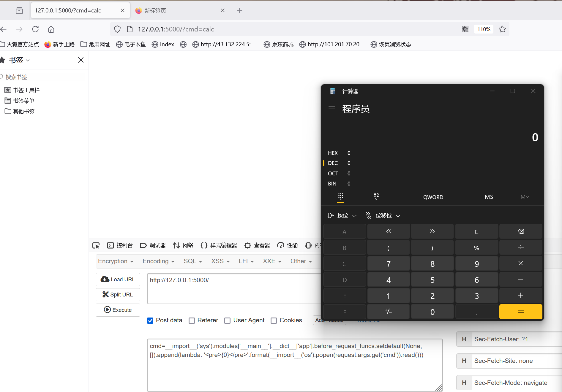Enable the Cookies checkbox

click(x=274, y=320)
